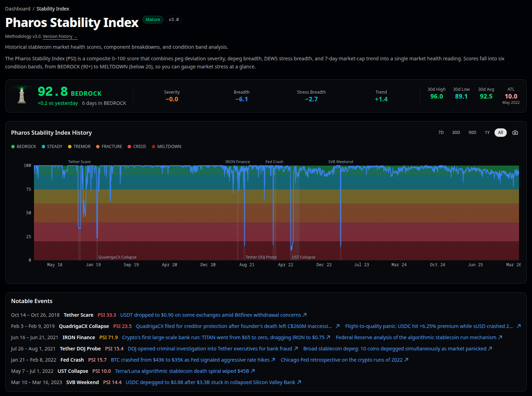Screen dimensions: 532x396
Task: Collapse the TREMOR legend entry
Action: pyautogui.click(x=79, y=146)
